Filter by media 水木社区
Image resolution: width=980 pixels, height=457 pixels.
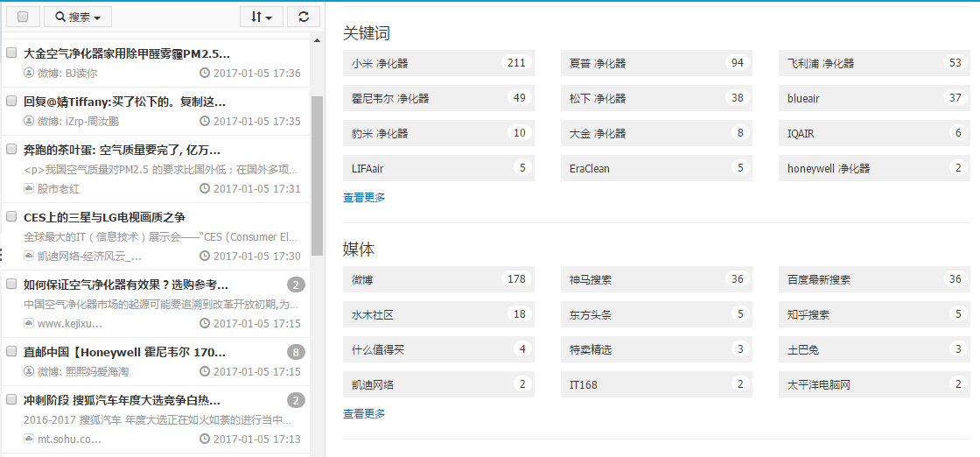(438, 314)
